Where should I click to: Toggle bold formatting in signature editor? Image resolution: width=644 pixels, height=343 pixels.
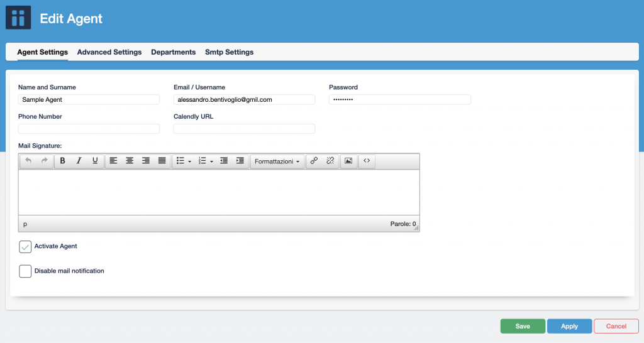click(63, 161)
